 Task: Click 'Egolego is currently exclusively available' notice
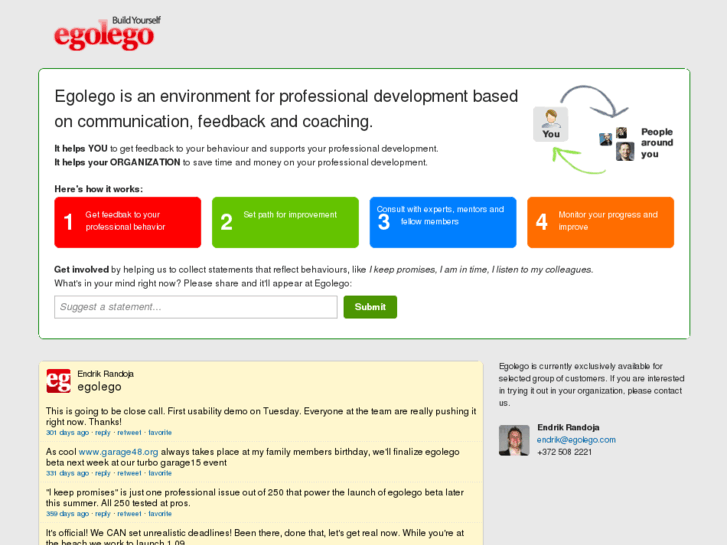(x=592, y=385)
